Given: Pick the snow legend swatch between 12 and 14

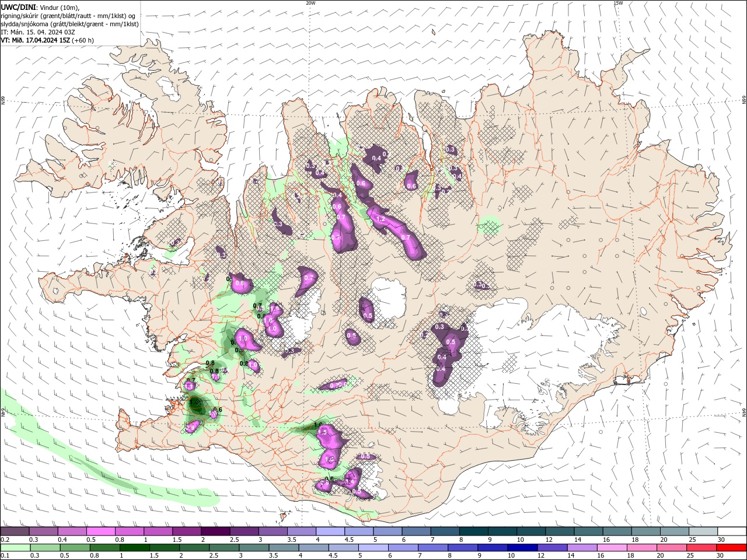Looking at the screenshot, I should click(x=560, y=531).
